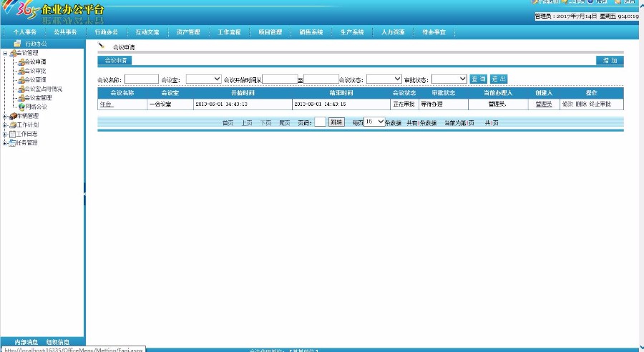Click the 会议申请 tree icon
This screenshot has height=352, width=644.
[21, 62]
